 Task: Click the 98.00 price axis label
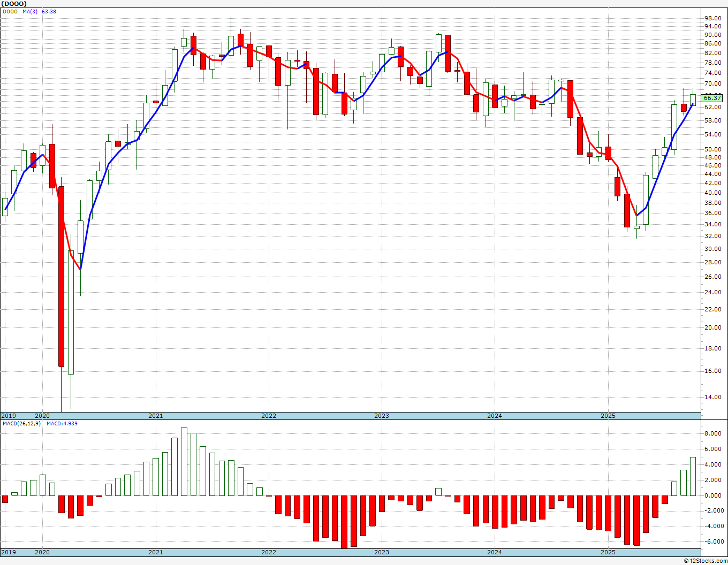pos(712,18)
